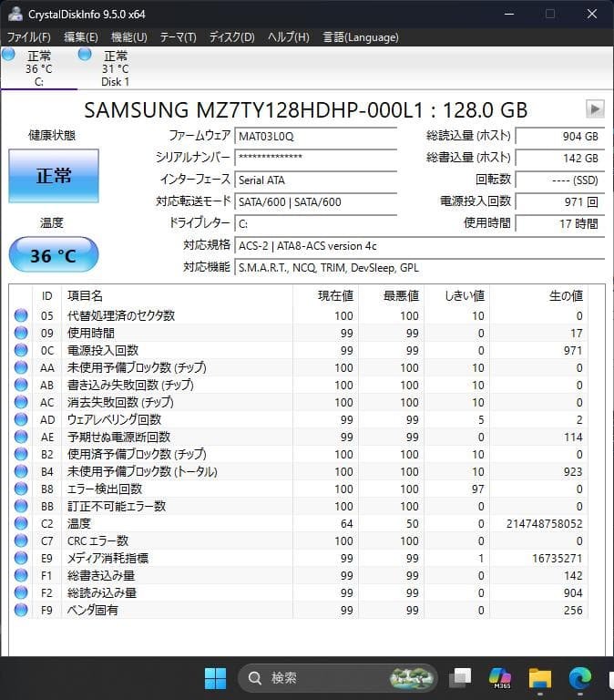Switch to the Disk 1 tab
Image resolution: width=614 pixels, height=700 pixels.
[115, 68]
